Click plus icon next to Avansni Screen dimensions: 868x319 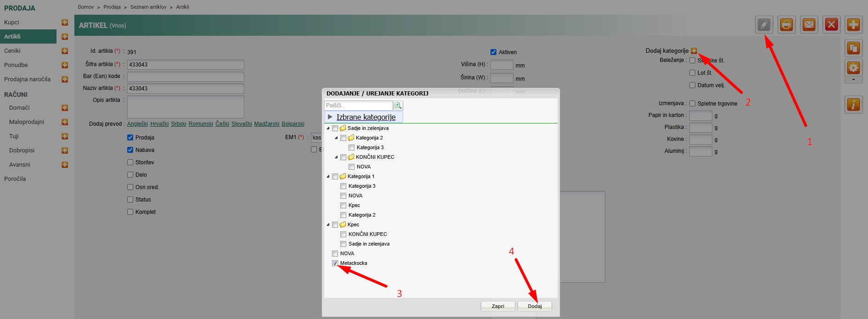(65, 165)
